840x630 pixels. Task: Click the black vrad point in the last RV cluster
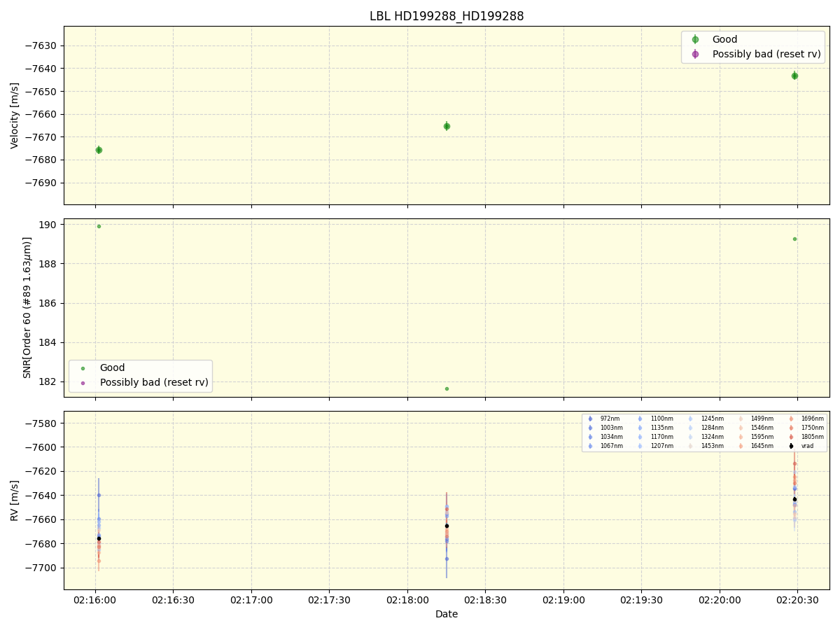[794, 499]
